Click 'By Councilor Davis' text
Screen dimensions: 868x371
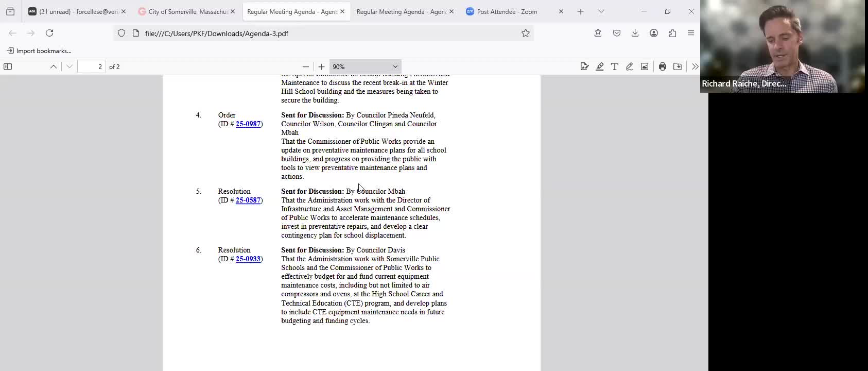(375, 250)
